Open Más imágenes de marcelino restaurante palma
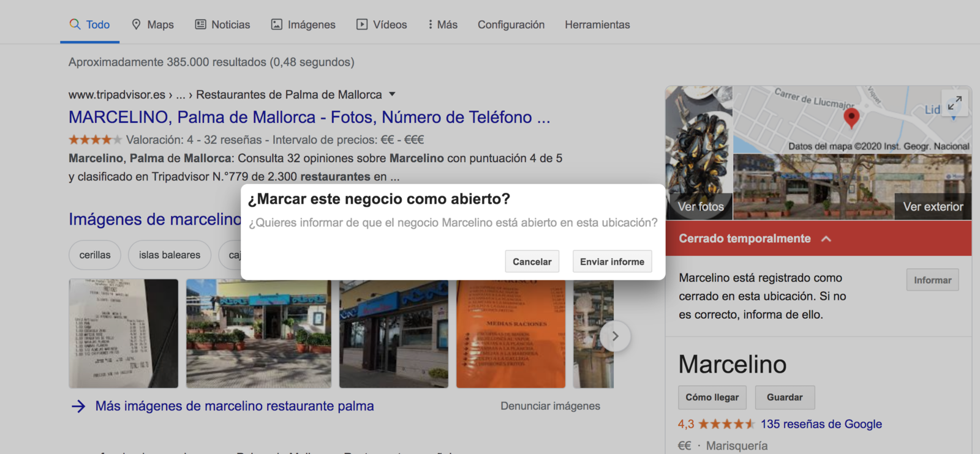 pyautogui.click(x=235, y=406)
